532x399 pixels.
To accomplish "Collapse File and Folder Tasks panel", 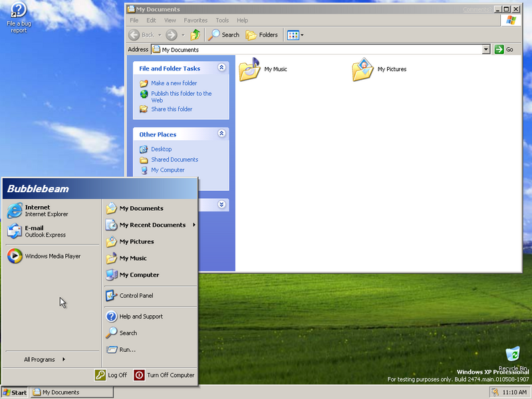I will (x=221, y=68).
